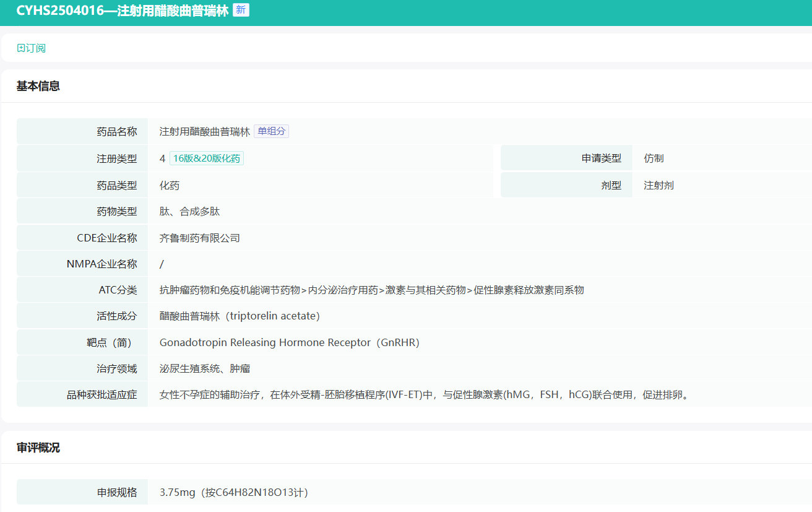Screen dimensions: 812x512
Task: Click the 3.75mg specification value
Action: [233, 493]
